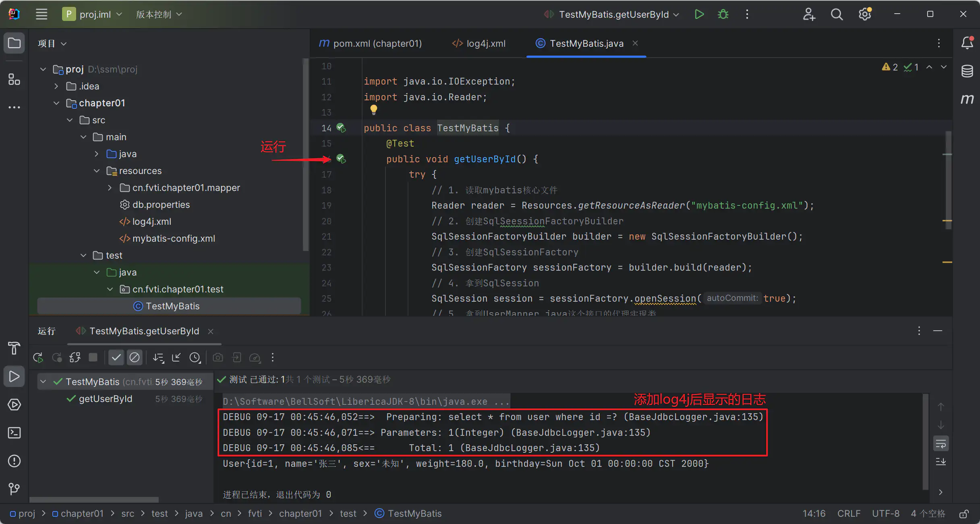
Task: Open Code With Me collaboration icon
Action: (809, 14)
